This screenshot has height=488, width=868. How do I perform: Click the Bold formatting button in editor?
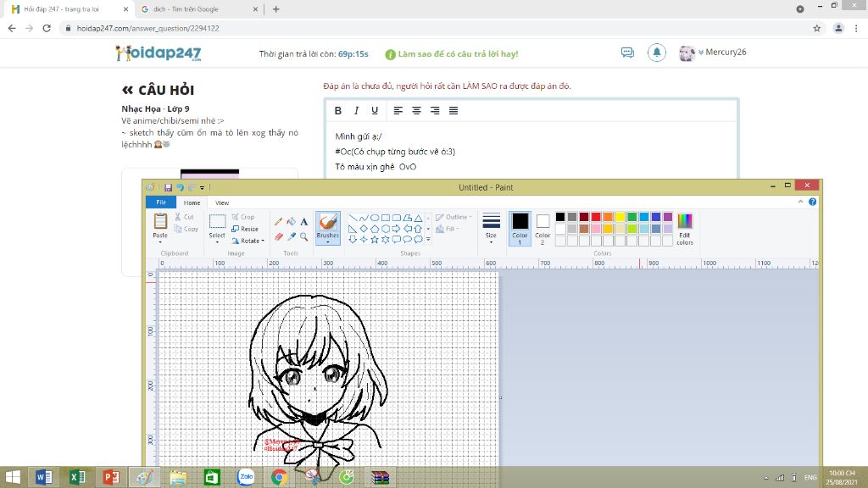[x=337, y=111]
